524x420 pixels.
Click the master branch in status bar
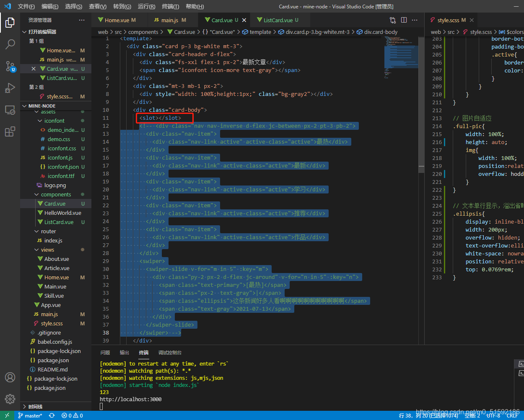click(x=30, y=415)
